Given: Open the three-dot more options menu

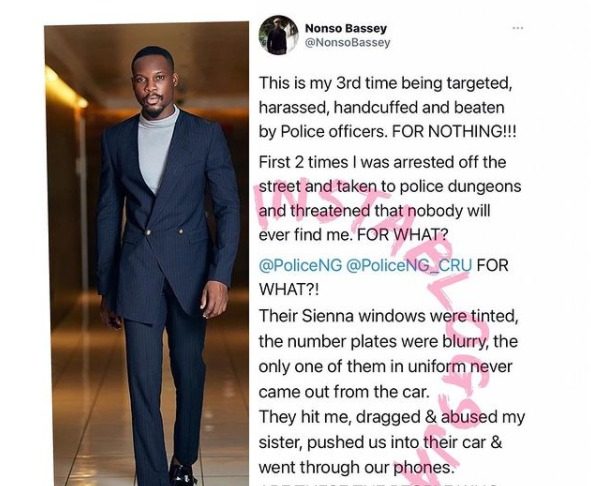Looking at the screenshot, I should (x=518, y=28).
